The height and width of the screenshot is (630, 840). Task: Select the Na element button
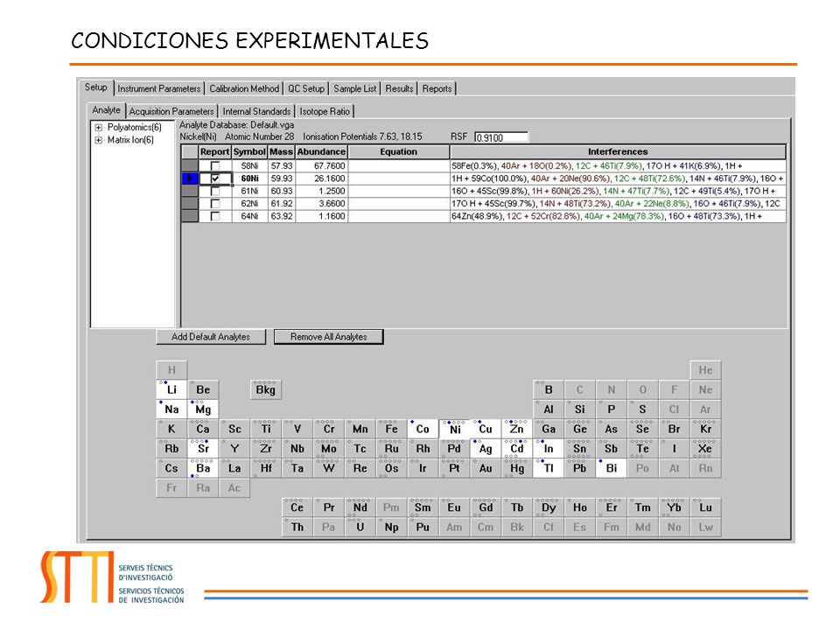pos(171,409)
